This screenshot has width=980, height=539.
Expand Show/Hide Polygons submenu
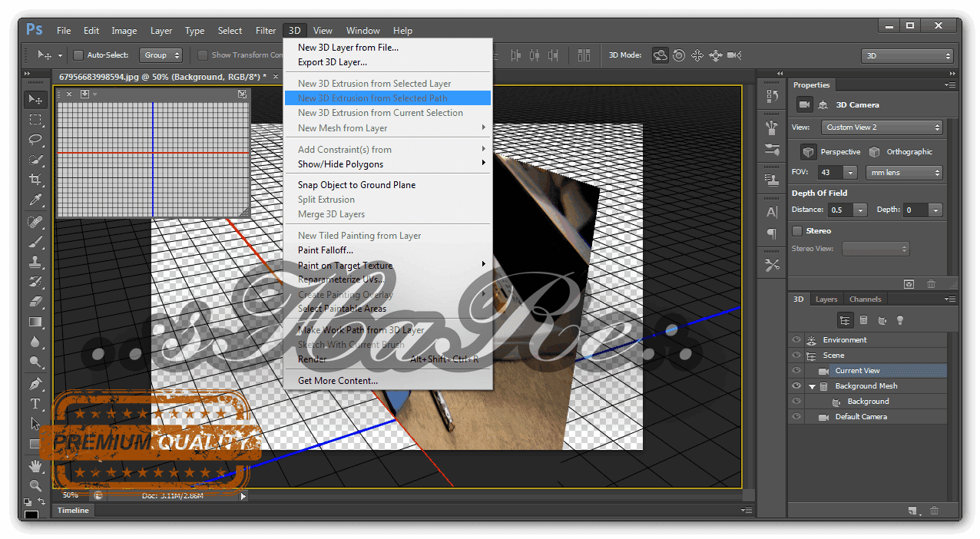pos(388,164)
